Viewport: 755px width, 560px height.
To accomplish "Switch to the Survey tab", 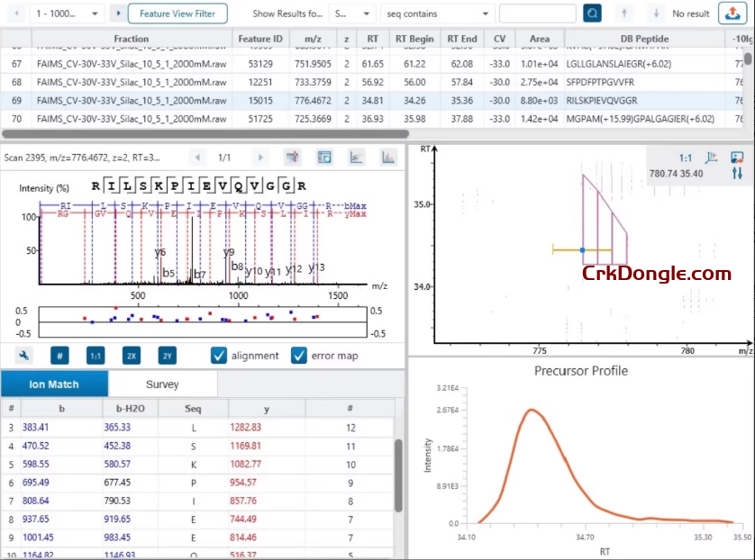I will (x=162, y=383).
